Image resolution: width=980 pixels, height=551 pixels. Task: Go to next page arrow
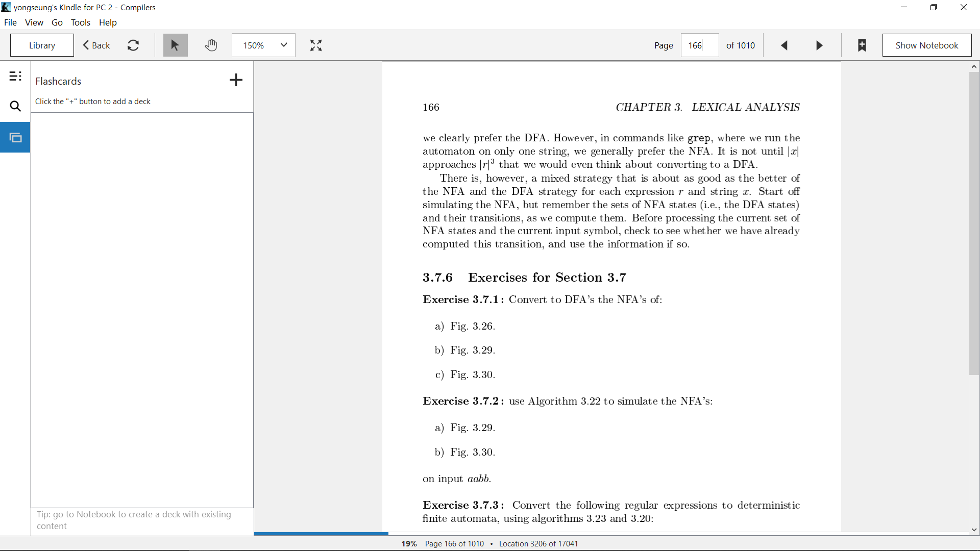[819, 45]
